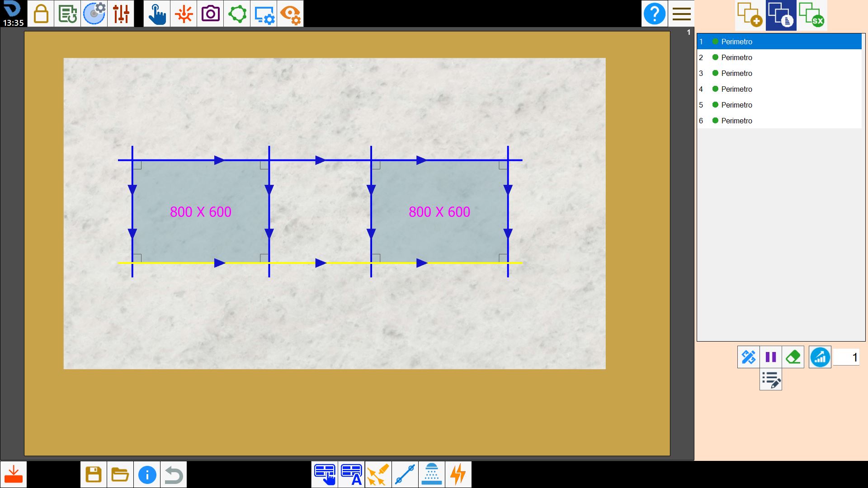Select Perimetro row 5
Viewport: 868px width, 488px height.
coord(779,105)
